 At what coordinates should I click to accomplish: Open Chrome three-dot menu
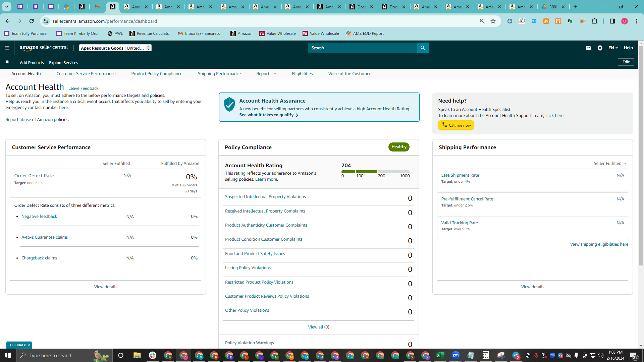637,21
